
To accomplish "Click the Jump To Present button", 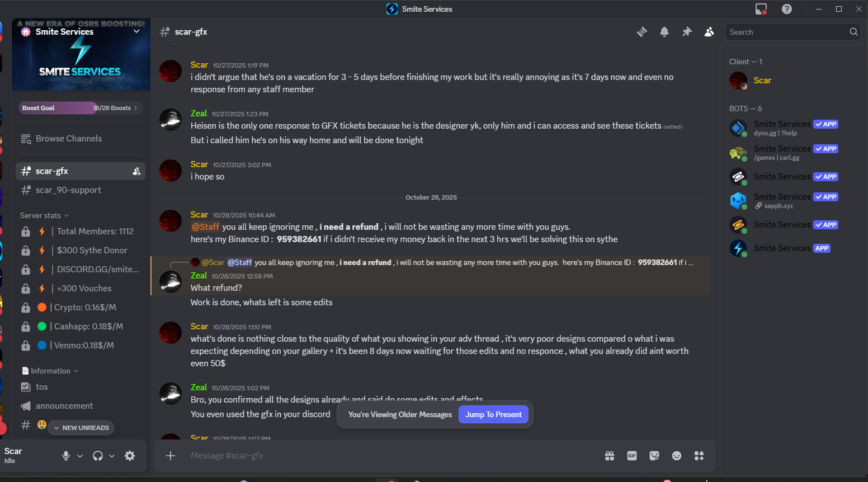I will 493,414.
